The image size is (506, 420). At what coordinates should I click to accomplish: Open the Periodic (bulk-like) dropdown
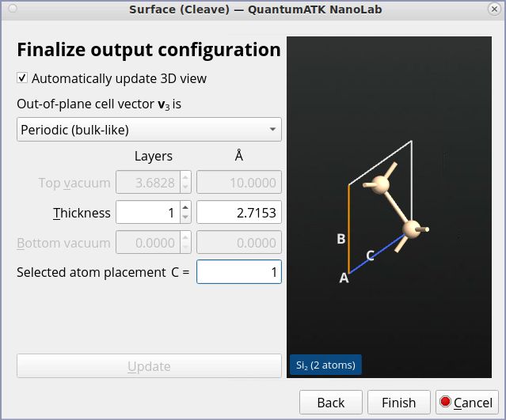pyautogui.click(x=149, y=129)
